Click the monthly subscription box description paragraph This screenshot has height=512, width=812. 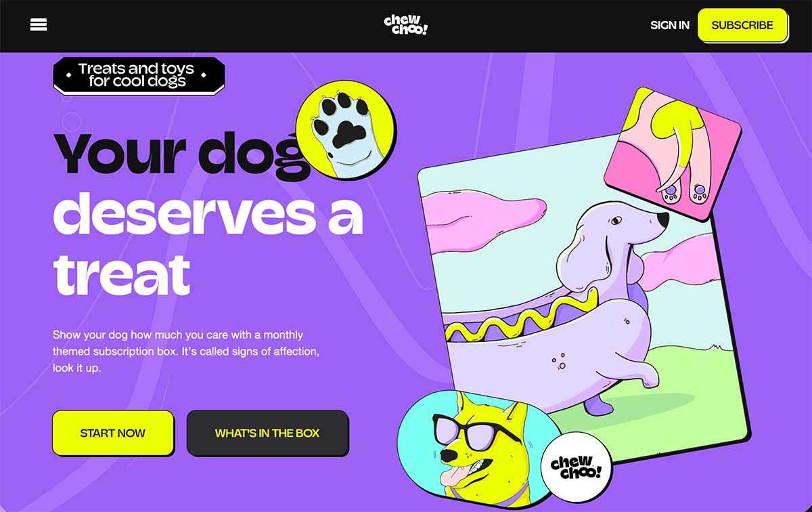pyautogui.click(x=186, y=352)
